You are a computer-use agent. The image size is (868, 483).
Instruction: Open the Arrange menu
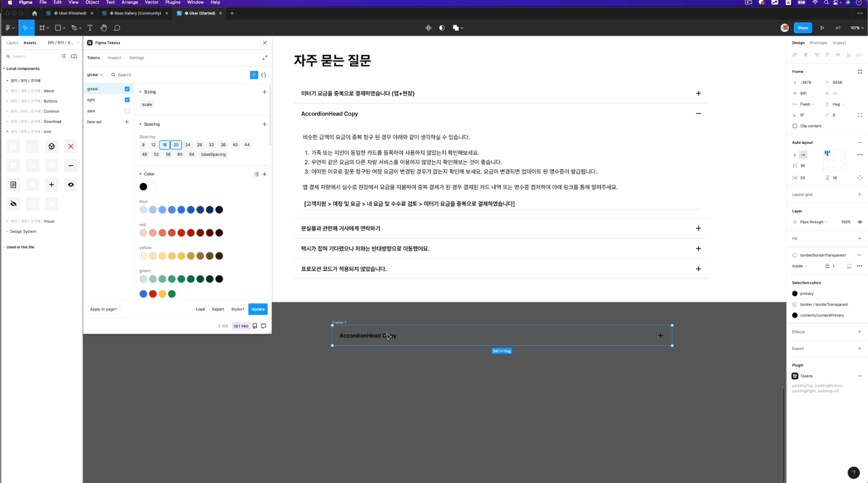[130, 2]
